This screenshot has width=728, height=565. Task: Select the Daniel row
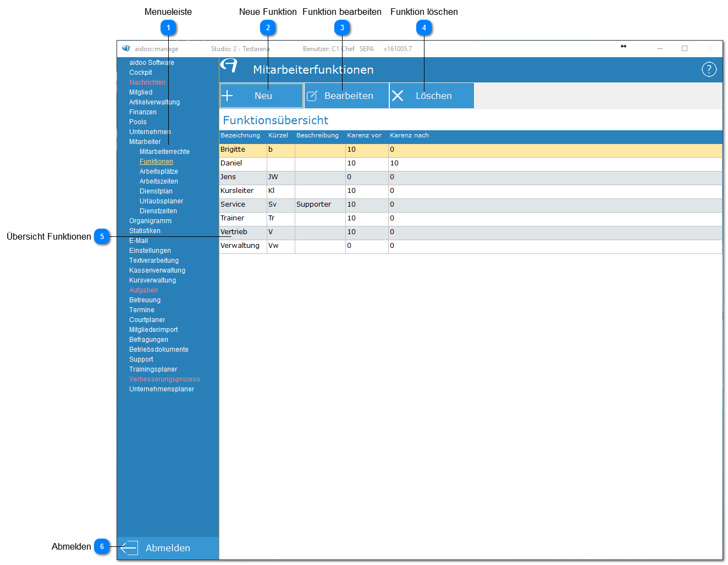coord(471,163)
